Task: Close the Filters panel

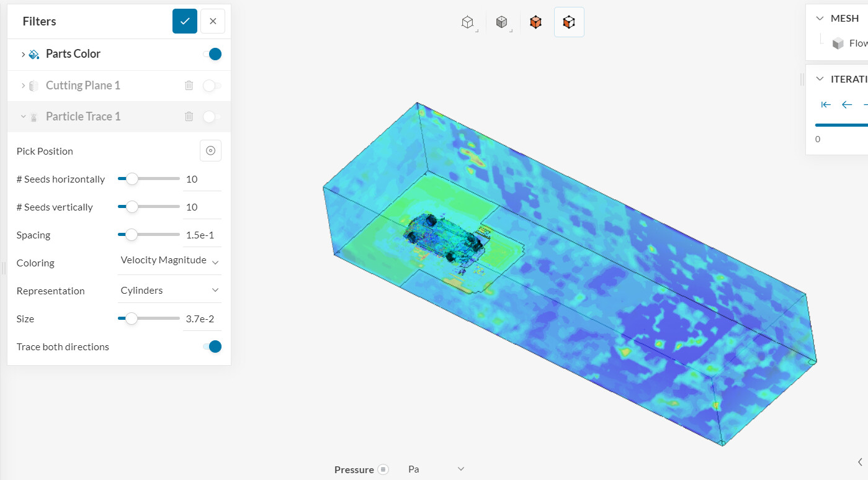Action: 213,21
